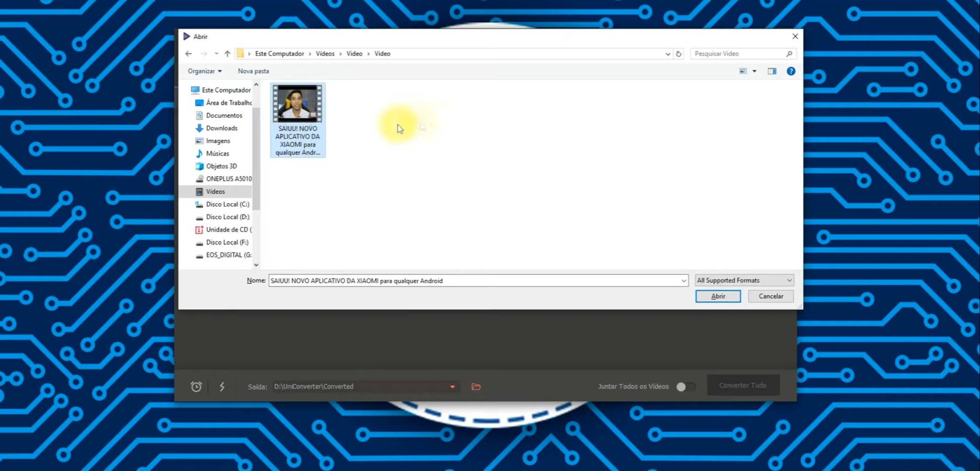The width and height of the screenshot is (980, 471).
Task: Go back with the left arrow
Action: (188, 54)
